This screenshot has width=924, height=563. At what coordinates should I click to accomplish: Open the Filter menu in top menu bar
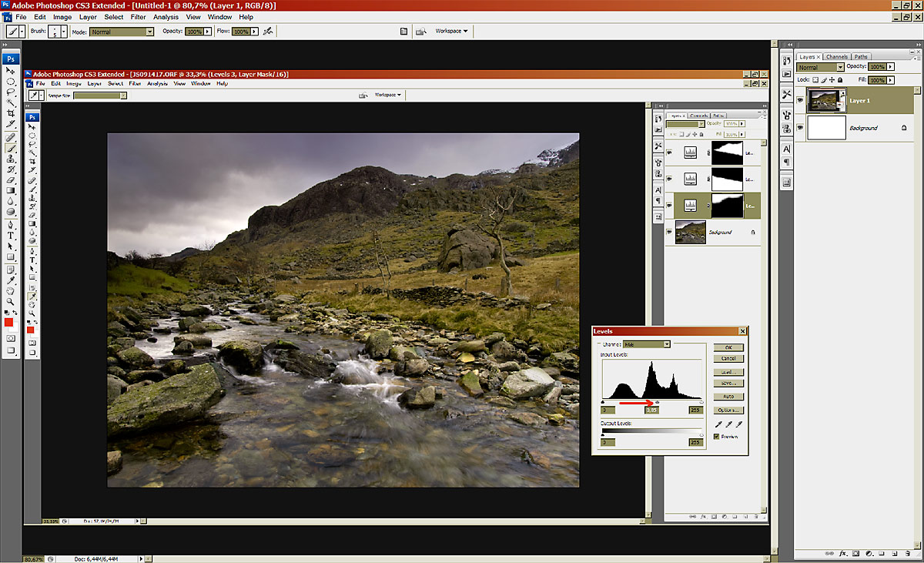point(138,16)
